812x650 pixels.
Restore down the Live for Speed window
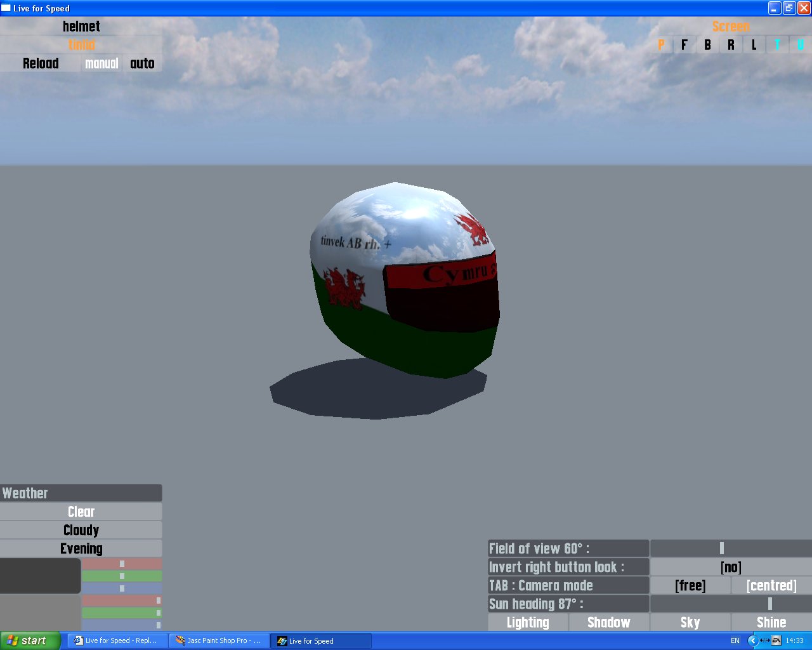[789, 8]
